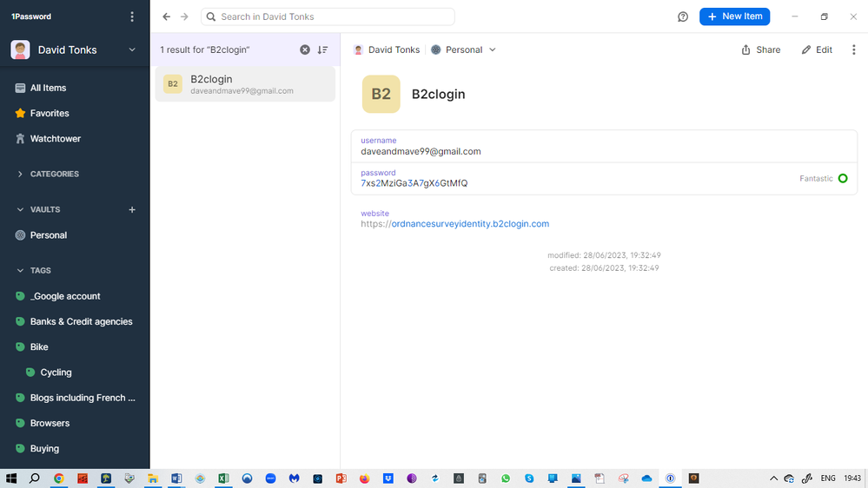
Task: Click the search field in David Tonks
Action: pyautogui.click(x=330, y=16)
